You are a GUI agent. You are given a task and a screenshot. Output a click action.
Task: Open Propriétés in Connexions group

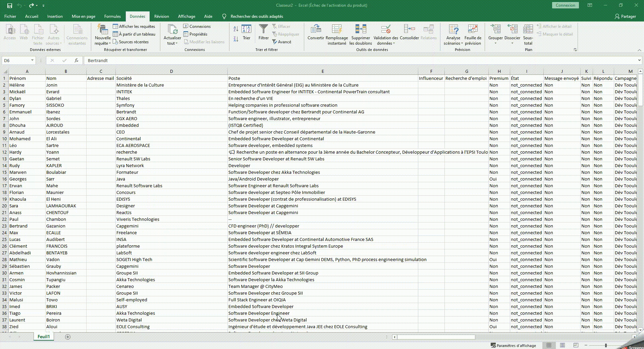[x=195, y=34]
